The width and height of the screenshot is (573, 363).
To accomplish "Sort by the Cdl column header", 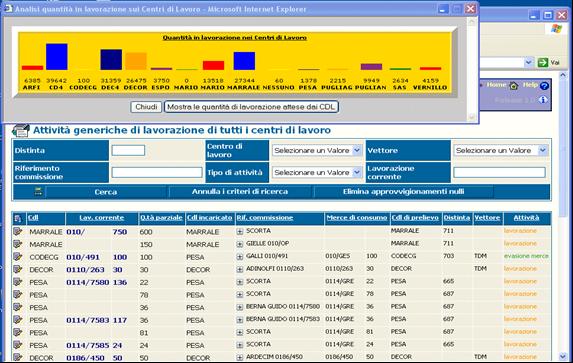I will (33, 218).
